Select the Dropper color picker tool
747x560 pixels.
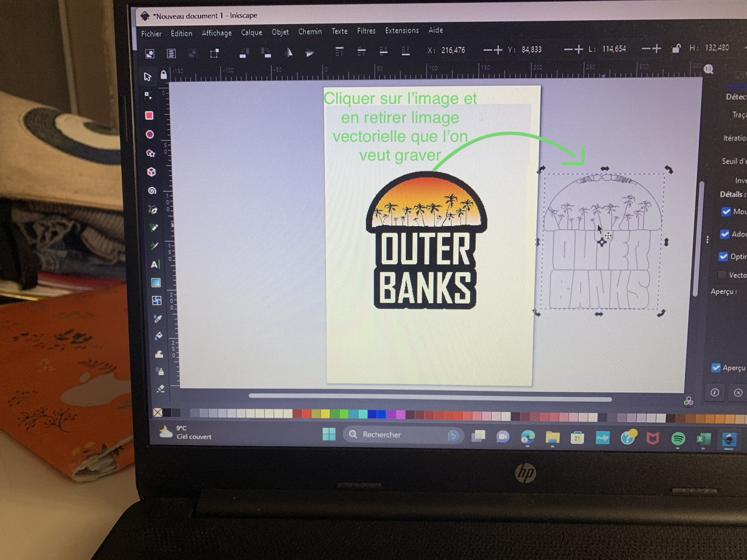[157, 319]
